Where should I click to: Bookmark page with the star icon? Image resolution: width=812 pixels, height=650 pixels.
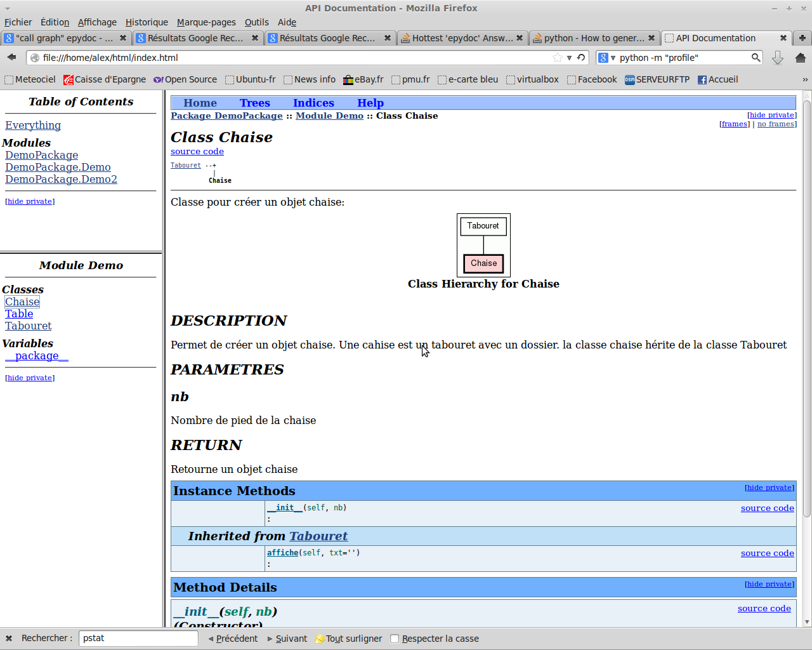(558, 58)
